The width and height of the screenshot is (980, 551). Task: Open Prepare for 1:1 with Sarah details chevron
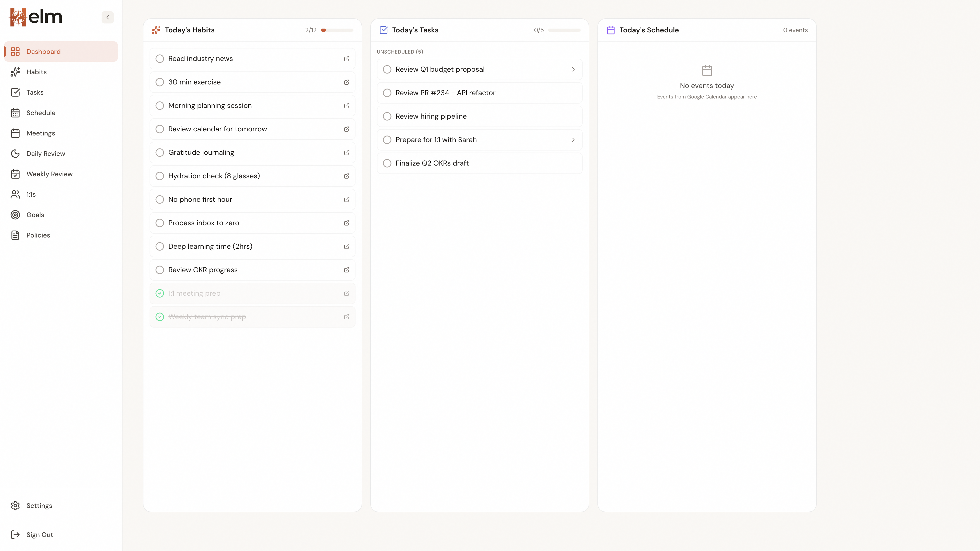tap(573, 140)
